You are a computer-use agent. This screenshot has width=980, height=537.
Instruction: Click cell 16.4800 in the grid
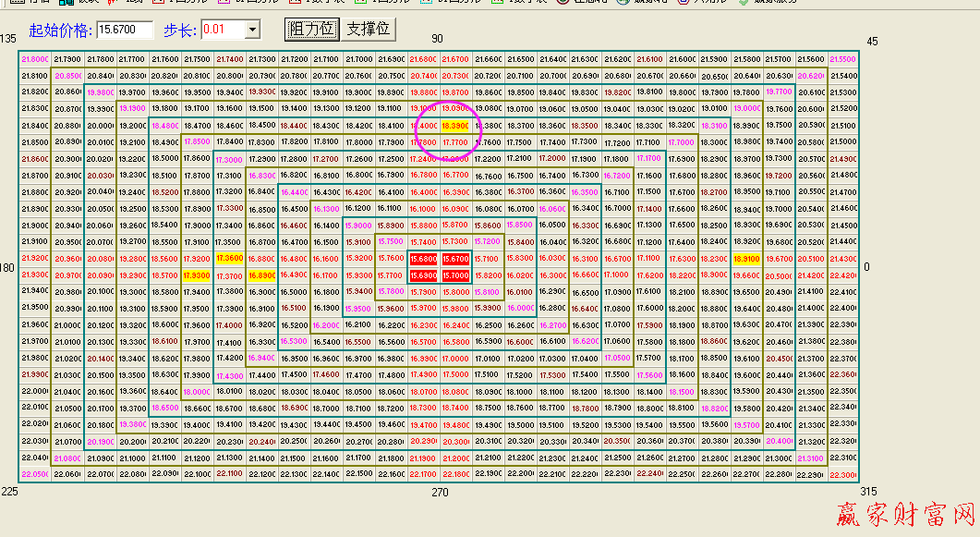coord(294,259)
